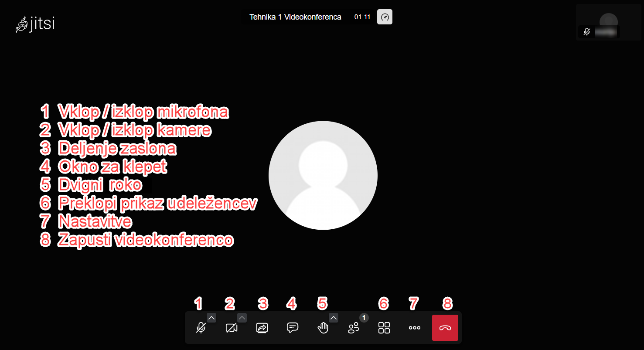Expand video options arrow beside the camera

coord(242,318)
